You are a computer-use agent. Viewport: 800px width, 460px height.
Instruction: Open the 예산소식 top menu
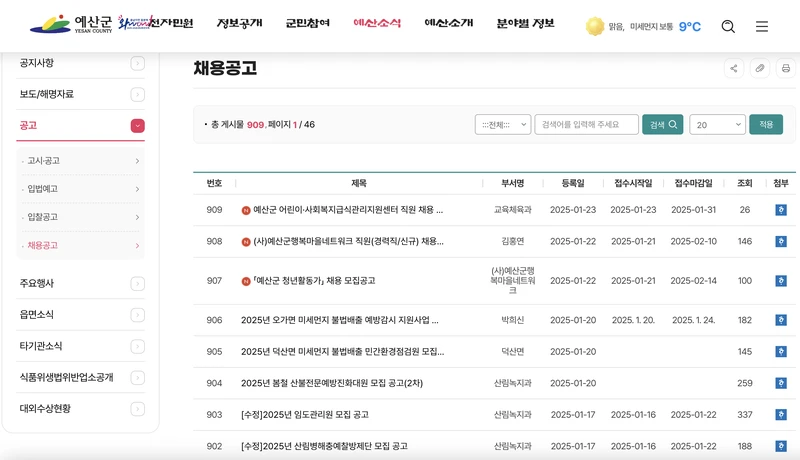[377, 23]
